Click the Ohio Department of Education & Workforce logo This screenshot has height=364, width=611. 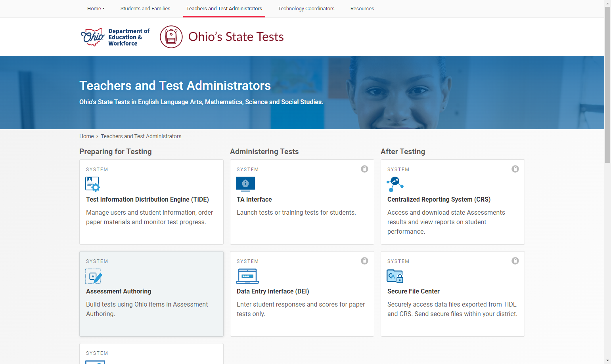coord(115,37)
